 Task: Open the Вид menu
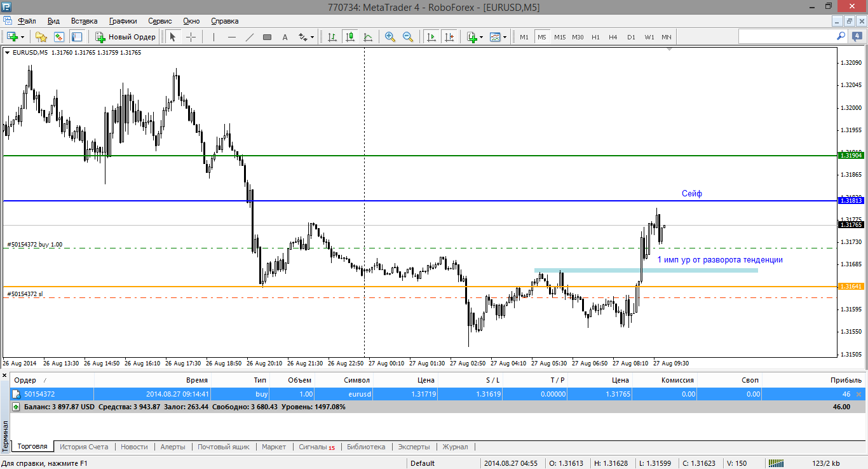(x=53, y=21)
